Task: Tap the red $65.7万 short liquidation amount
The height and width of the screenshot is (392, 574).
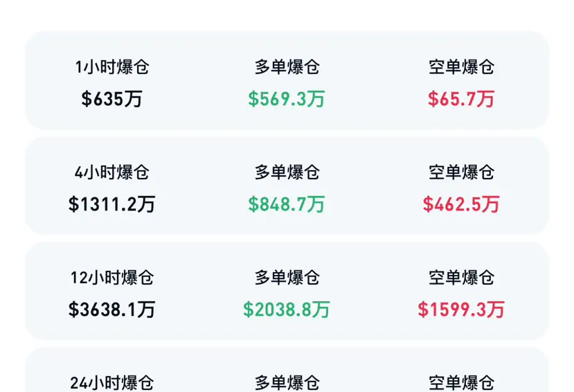Action: point(461,99)
